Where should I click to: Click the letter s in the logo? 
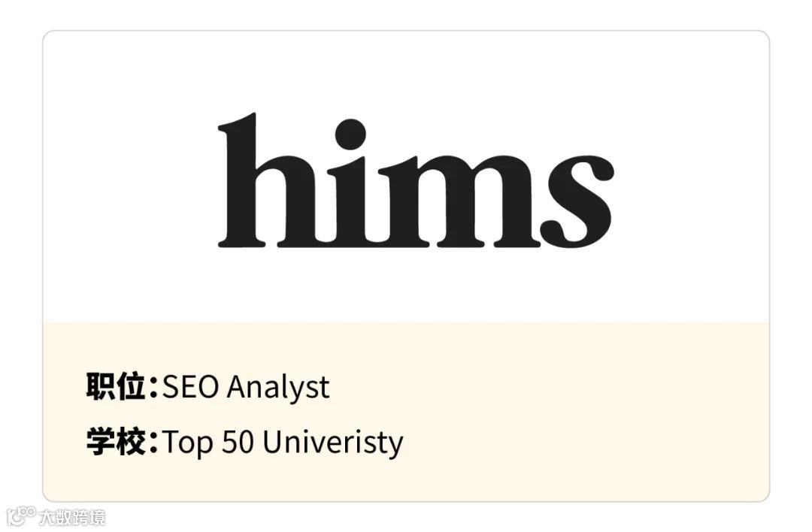click(577, 200)
